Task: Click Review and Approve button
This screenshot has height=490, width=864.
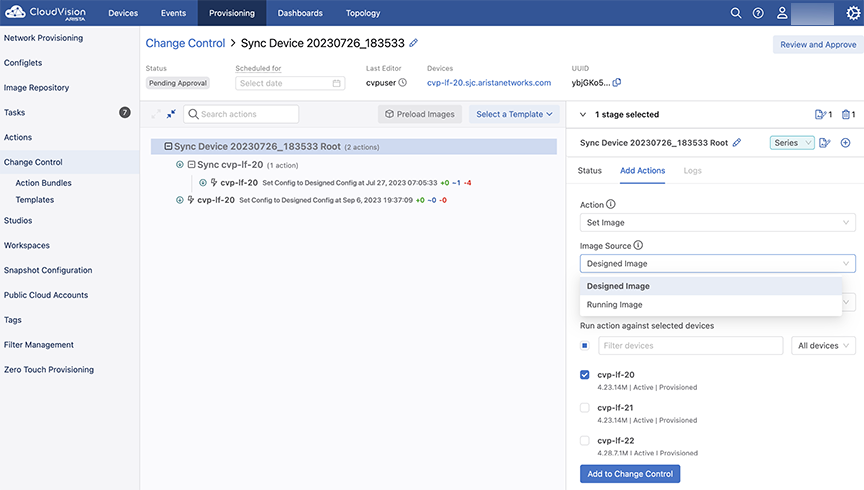Action: (818, 45)
